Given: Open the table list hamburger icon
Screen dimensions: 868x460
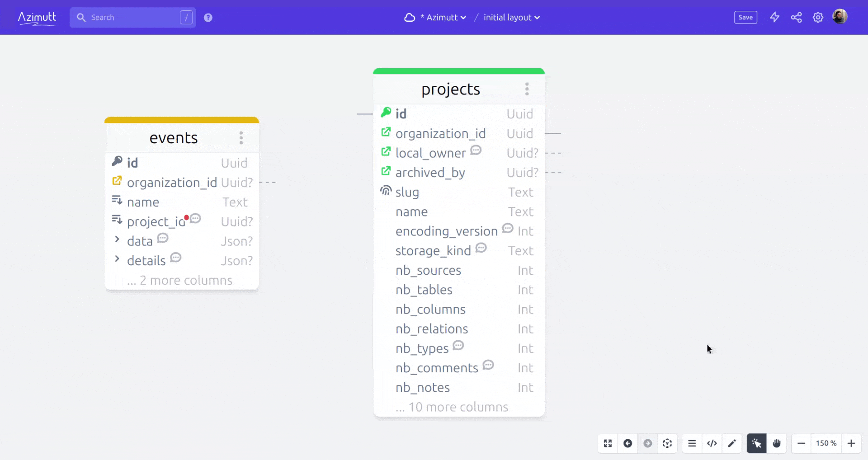Looking at the screenshot, I should (692, 443).
